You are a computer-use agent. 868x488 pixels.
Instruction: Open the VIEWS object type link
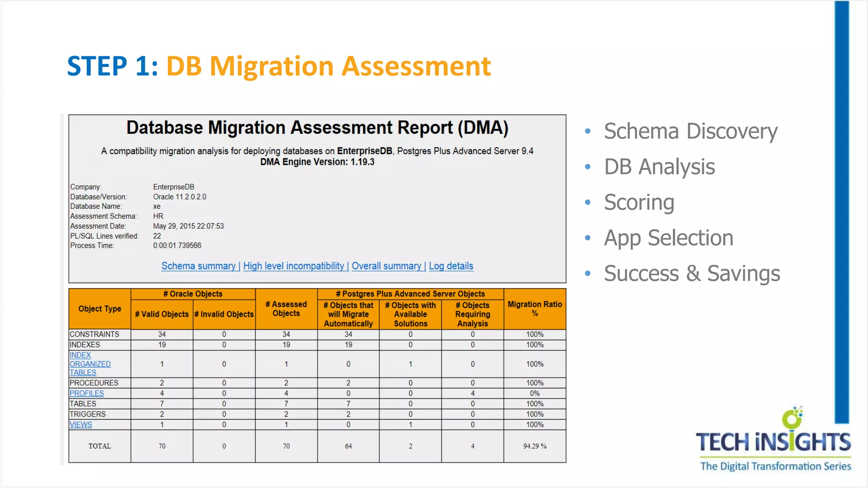point(81,424)
